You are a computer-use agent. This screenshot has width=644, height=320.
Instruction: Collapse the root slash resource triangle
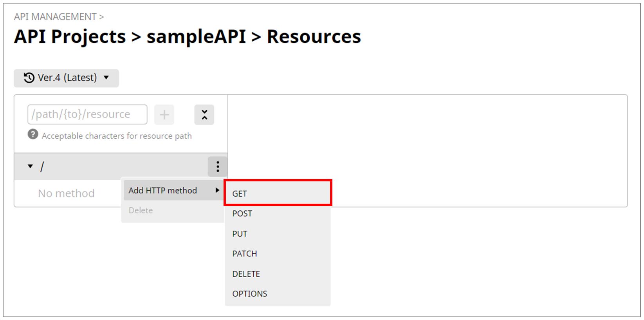[30, 166]
